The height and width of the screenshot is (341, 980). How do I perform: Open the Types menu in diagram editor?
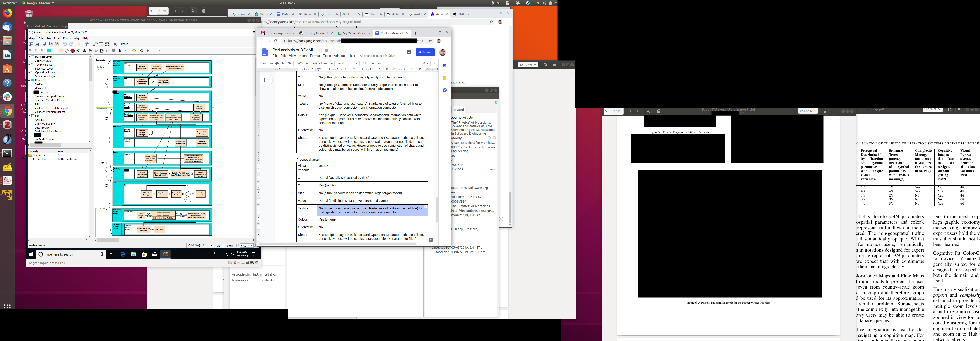[57, 38]
